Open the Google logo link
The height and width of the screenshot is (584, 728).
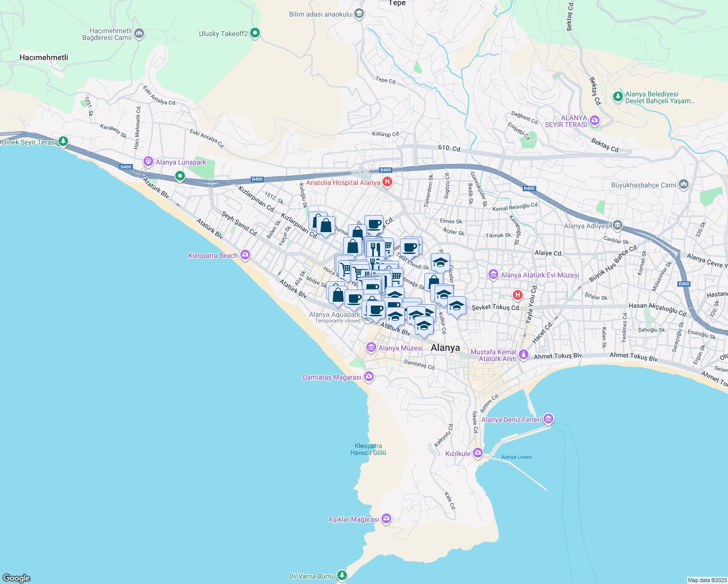click(18, 578)
